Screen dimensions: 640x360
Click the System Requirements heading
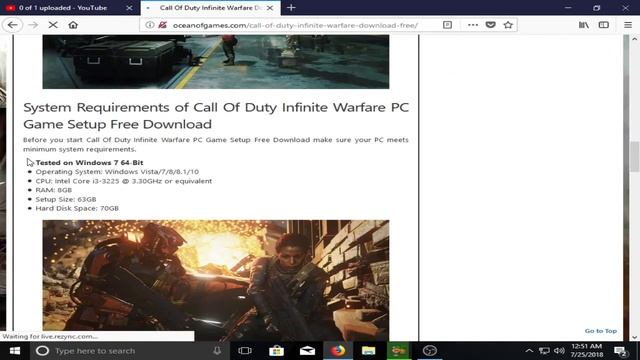coord(216,116)
